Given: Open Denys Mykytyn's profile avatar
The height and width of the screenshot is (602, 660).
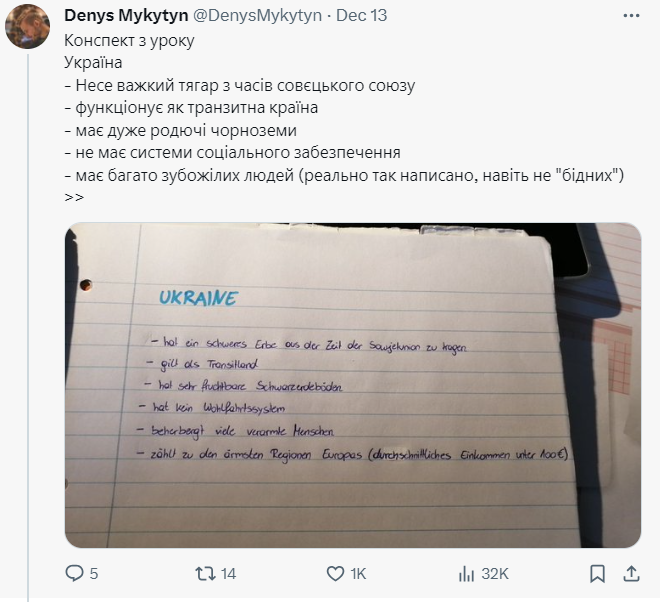Looking at the screenshot, I should [x=27, y=26].
